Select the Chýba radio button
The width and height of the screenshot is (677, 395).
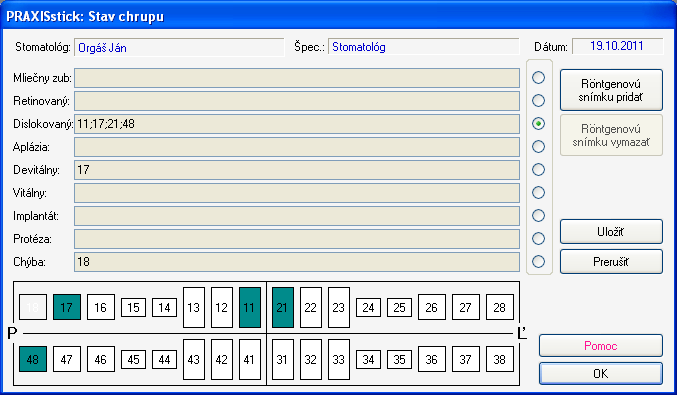tap(538, 261)
